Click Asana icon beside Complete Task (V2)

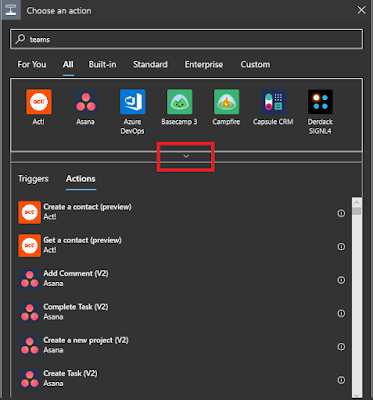[x=30, y=312]
